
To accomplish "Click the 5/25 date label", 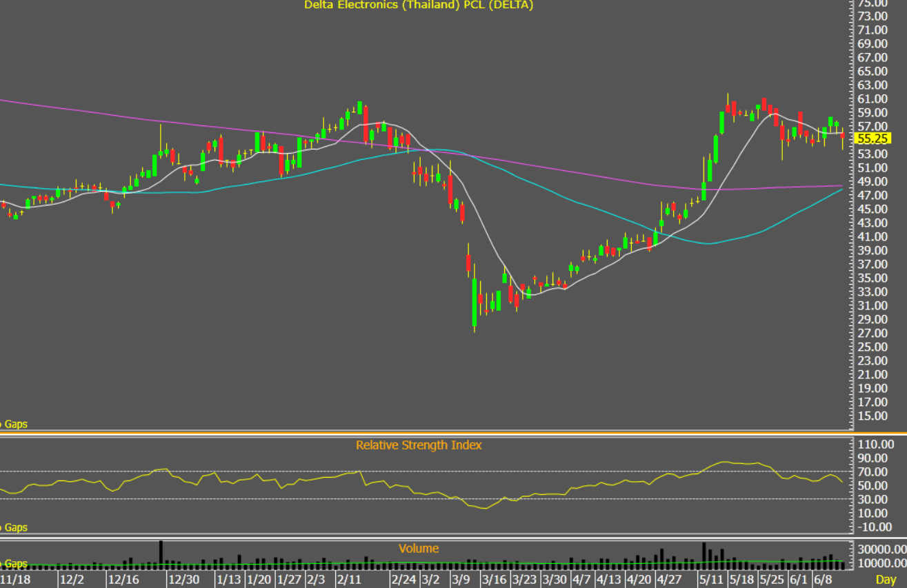I will (x=772, y=579).
